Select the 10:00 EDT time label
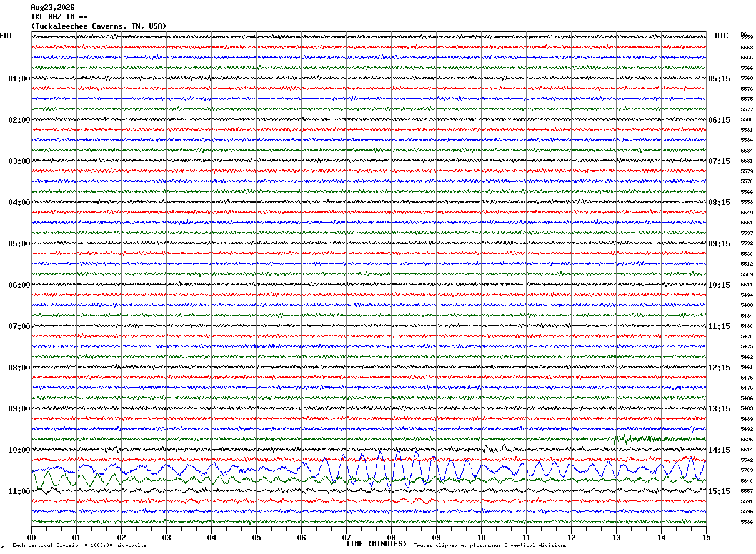This screenshot has width=756, height=554. click(x=19, y=450)
